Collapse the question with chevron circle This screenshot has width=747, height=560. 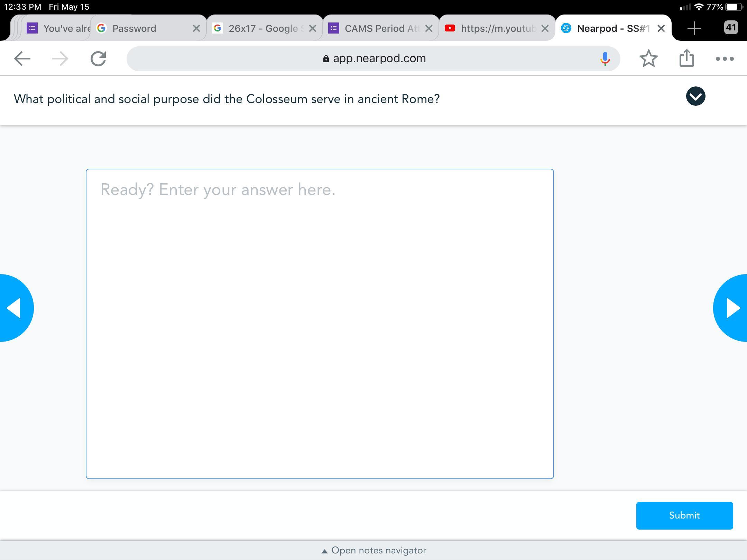tap(695, 96)
